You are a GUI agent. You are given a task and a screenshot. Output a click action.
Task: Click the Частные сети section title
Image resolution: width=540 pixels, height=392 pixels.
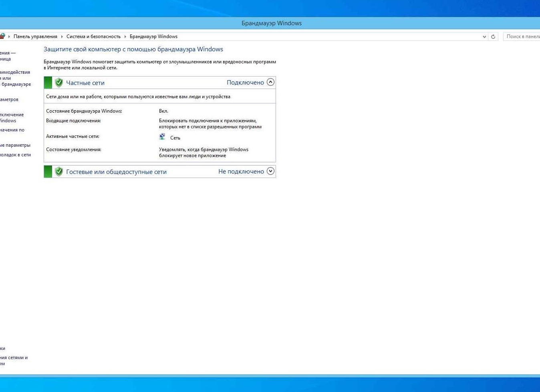pyautogui.click(x=85, y=83)
